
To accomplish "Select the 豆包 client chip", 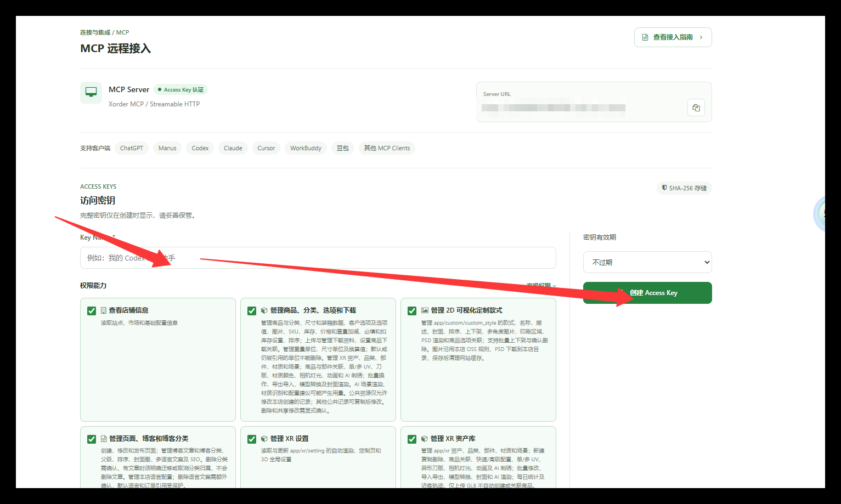I will 343,148.
